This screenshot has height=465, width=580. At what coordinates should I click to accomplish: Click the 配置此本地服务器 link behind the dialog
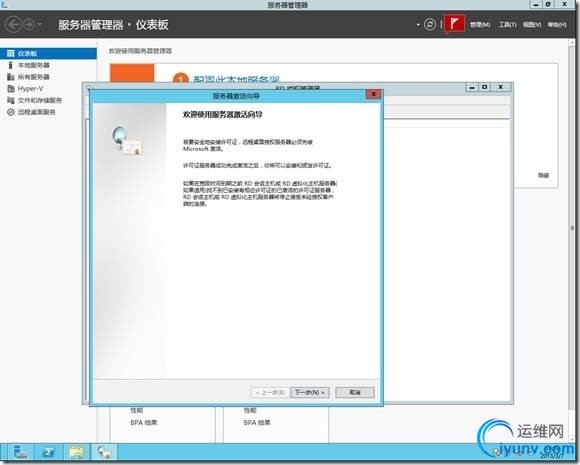[236, 80]
